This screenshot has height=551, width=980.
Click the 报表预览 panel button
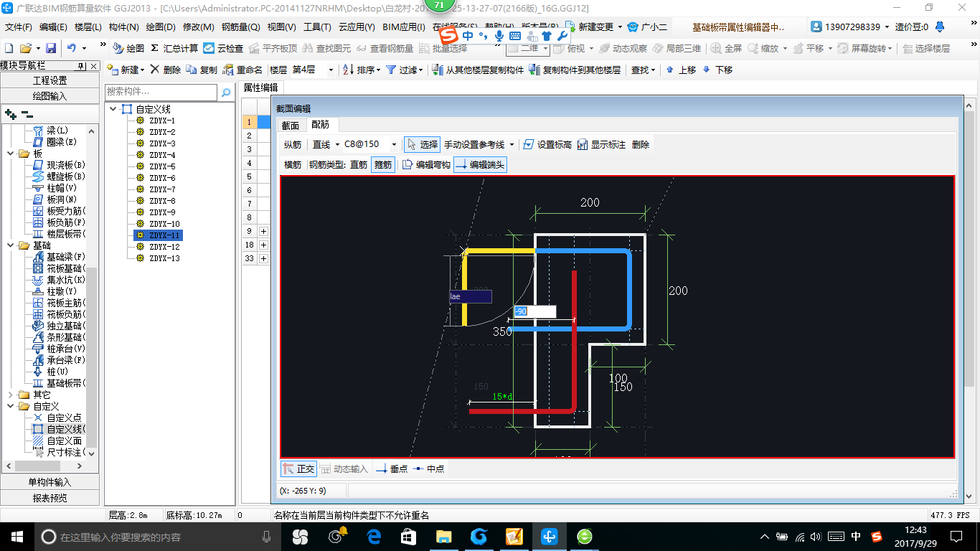click(x=50, y=498)
